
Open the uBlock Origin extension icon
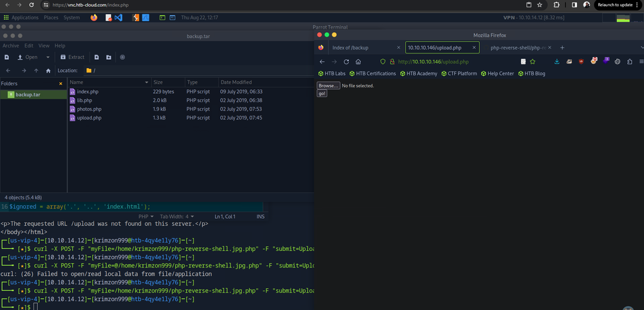(581, 62)
